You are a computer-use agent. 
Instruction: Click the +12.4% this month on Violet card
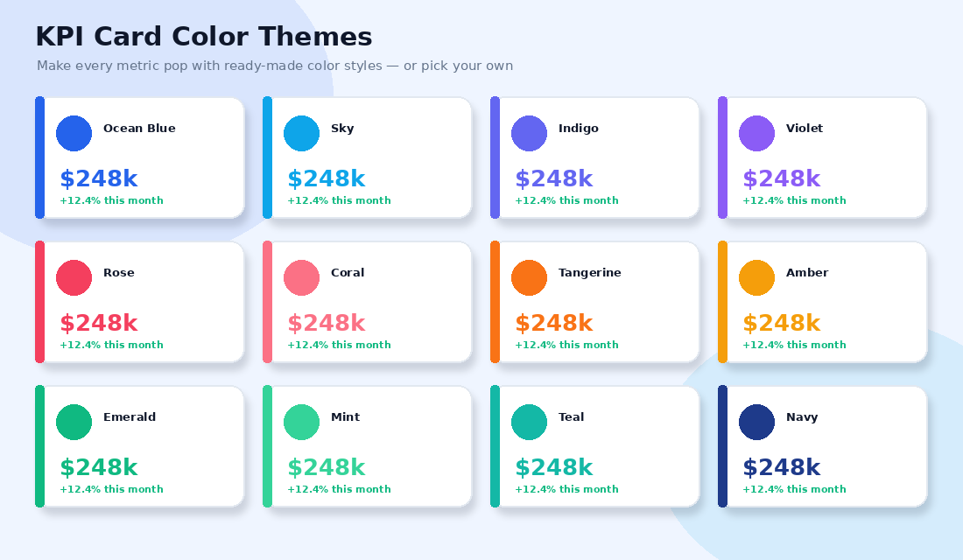(794, 200)
